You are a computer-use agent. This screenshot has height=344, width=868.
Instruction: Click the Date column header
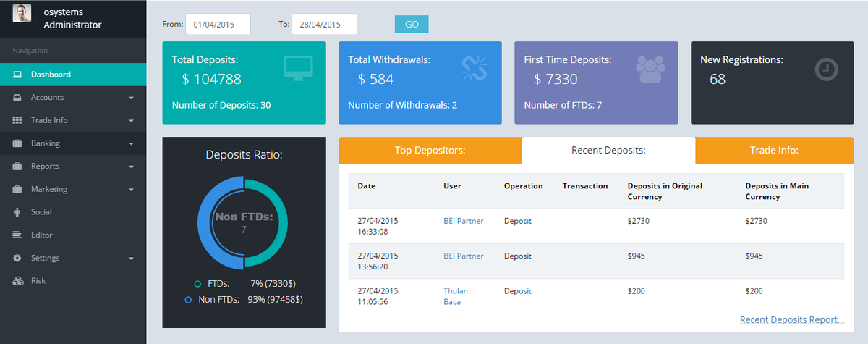tap(367, 186)
